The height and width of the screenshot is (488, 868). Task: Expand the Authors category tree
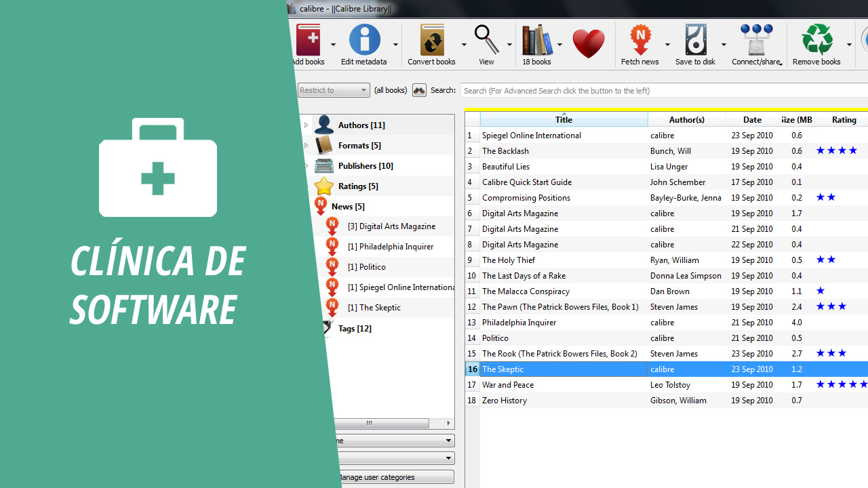pos(306,125)
